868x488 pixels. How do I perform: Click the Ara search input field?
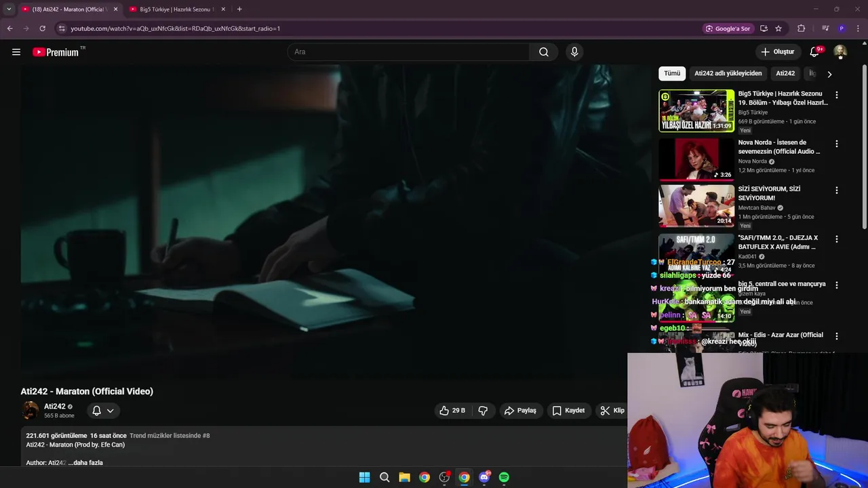[409, 52]
